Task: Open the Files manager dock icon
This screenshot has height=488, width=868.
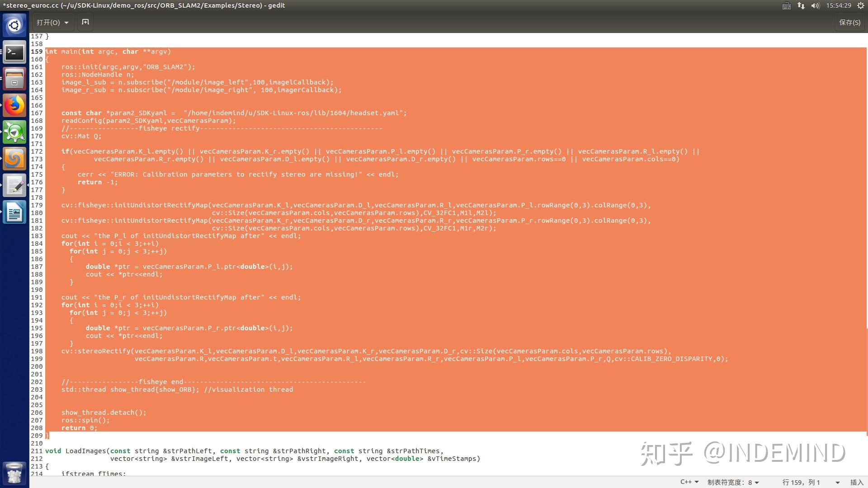Action: (x=14, y=80)
